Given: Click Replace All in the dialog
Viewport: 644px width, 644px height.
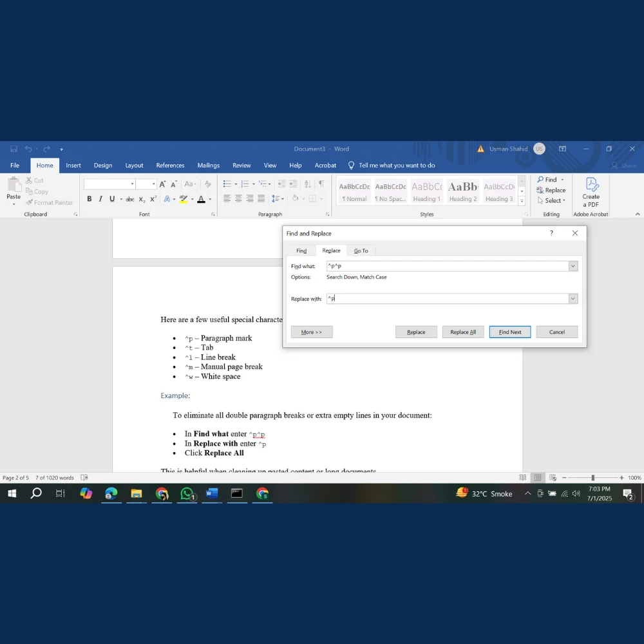Looking at the screenshot, I should click(x=463, y=332).
